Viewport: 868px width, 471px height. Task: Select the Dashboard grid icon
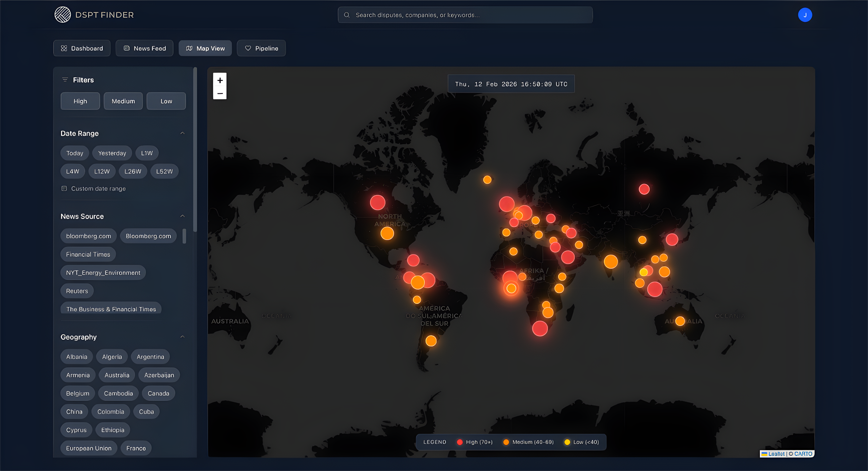(x=64, y=48)
